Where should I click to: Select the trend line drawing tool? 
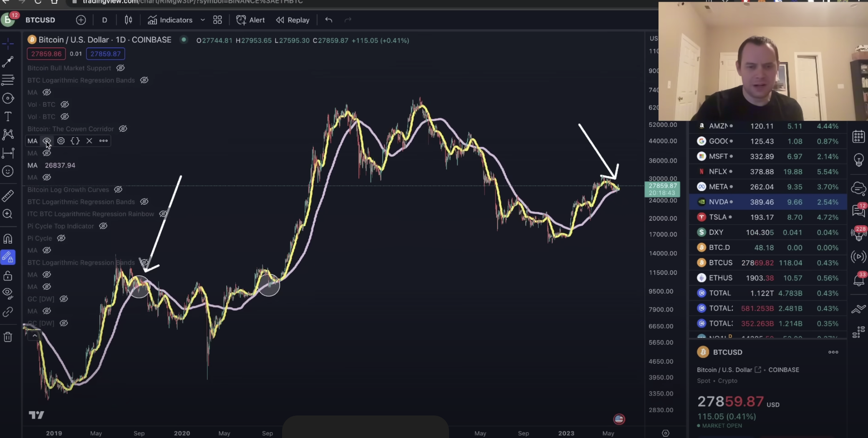point(8,62)
